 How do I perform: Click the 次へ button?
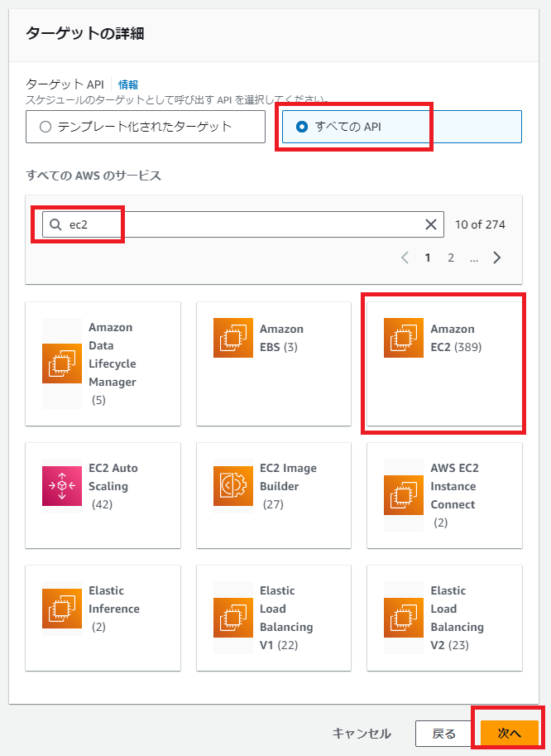tap(509, 734)
